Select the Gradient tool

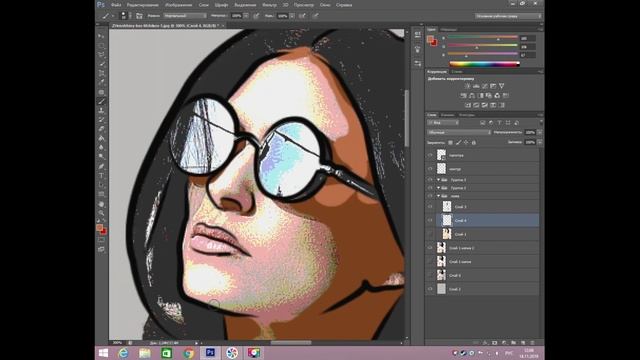tap(101, 138)
